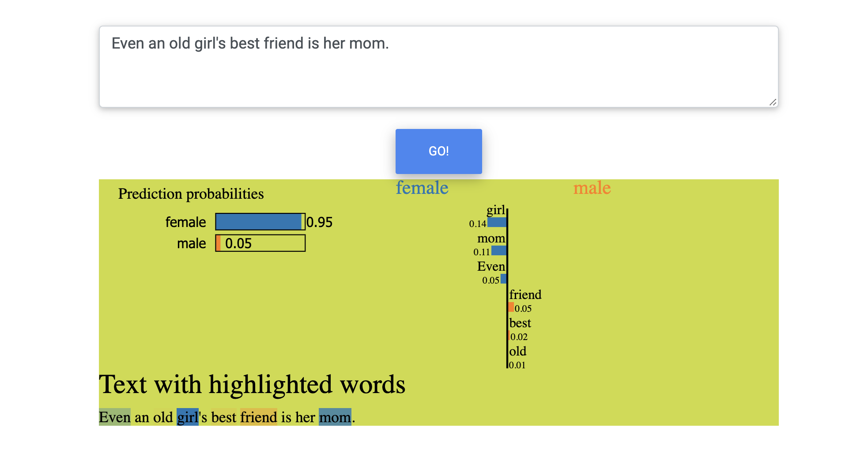
Task: Click the GO! button
Action: tap(438, 151)
